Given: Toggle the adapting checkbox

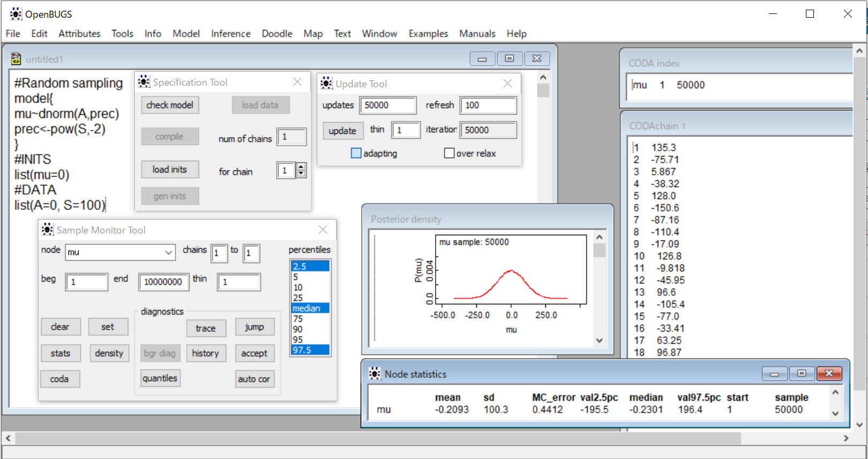Looking at the screenshot, I should click(x=356, y=153).
